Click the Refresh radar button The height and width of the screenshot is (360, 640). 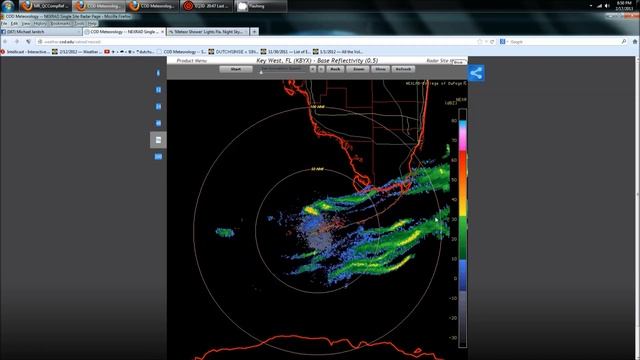pos(403,69)
